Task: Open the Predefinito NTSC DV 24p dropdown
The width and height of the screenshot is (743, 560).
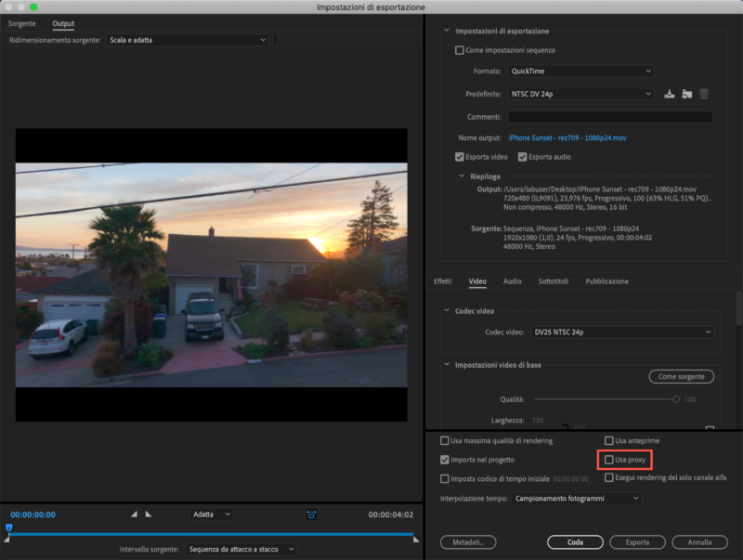Action: [580, 94]
